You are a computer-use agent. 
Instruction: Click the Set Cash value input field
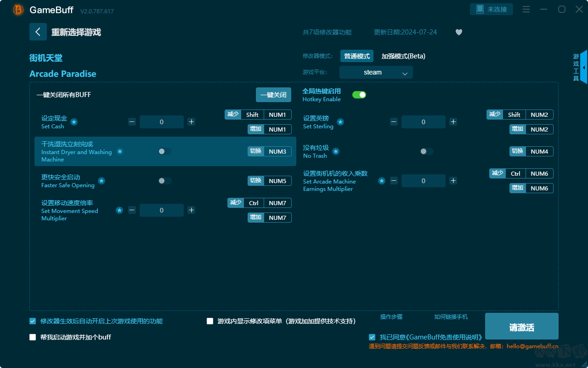click(162, 122)
